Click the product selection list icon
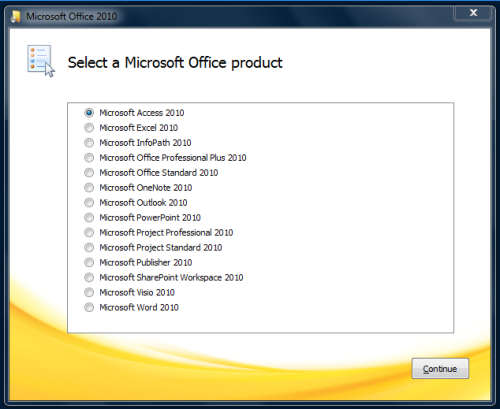Image resolution: width=500 pixels, height=409 pixels. pos(41,61)
